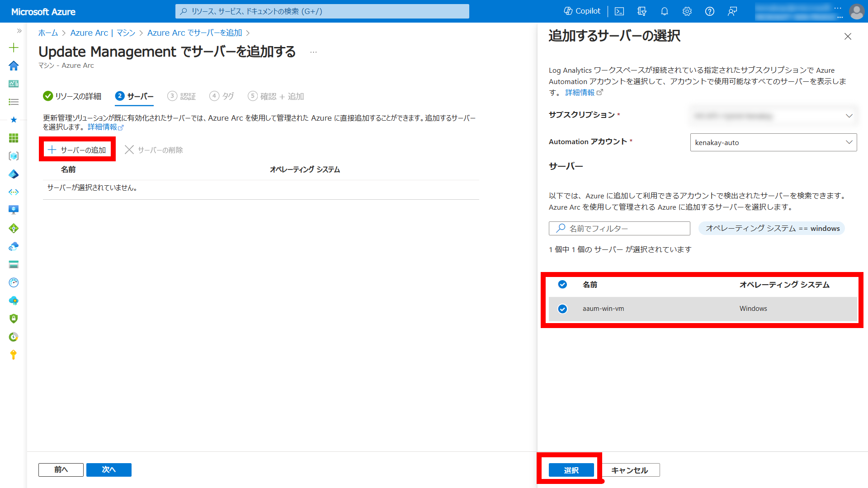Open Copilot in the top bar
This screenshot has width=868, height=488.
(582, 11)
